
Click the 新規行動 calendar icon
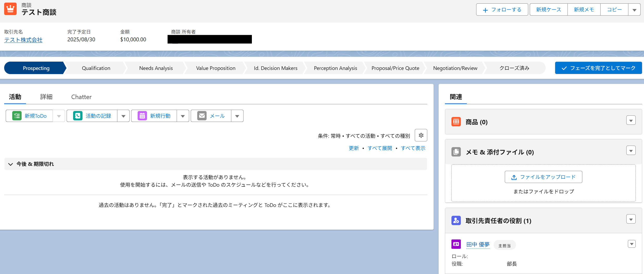pos(142,116)
